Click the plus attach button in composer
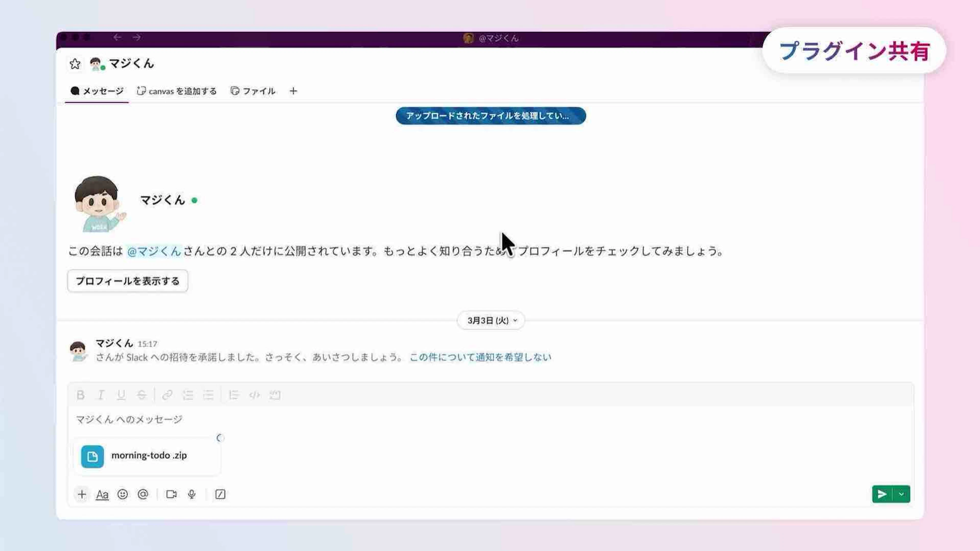The height and width of the screenshot is (551, 980). click(x=82, y=494)
